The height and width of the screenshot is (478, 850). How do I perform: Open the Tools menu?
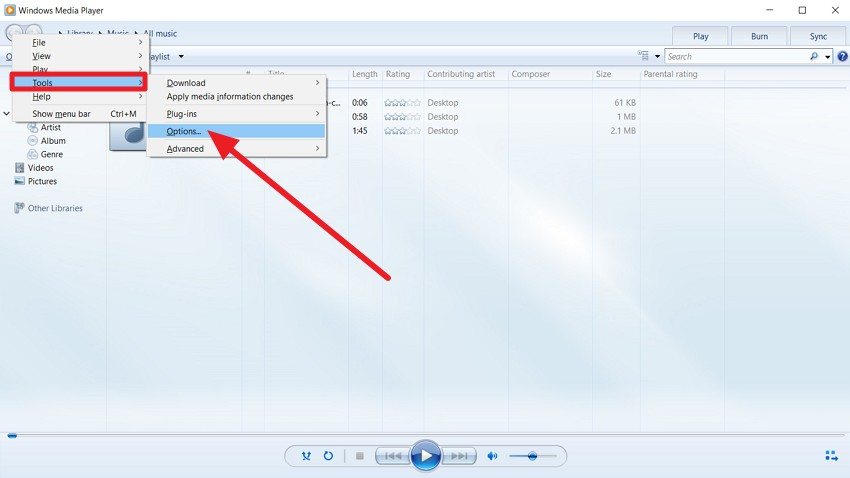tap(79, 82)
